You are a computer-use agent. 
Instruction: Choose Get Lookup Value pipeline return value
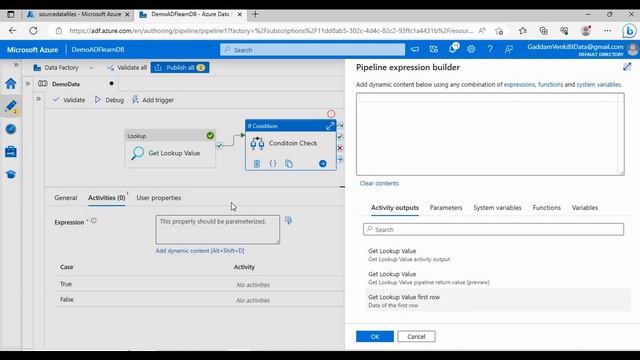[498, 278]
